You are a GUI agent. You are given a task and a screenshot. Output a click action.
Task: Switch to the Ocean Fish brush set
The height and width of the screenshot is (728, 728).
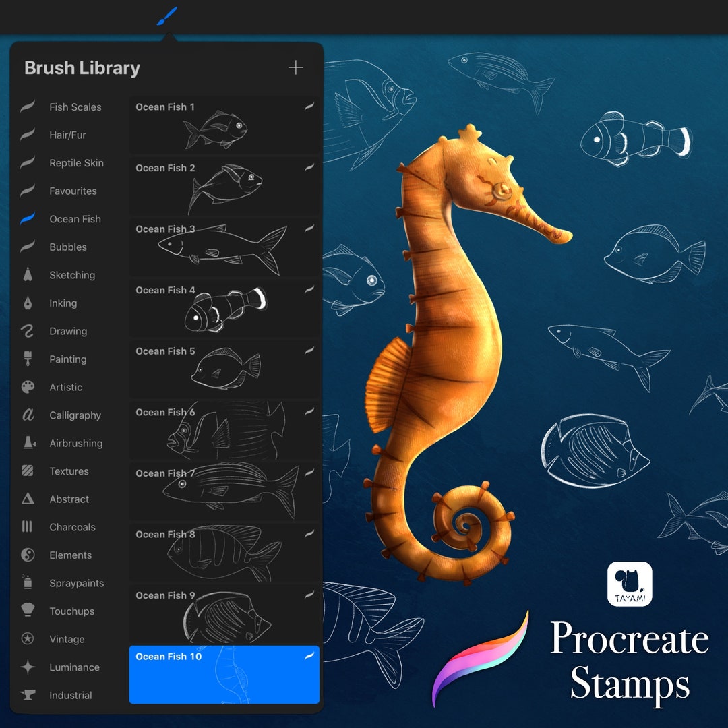pyautogui.click(x=74, y=219)
